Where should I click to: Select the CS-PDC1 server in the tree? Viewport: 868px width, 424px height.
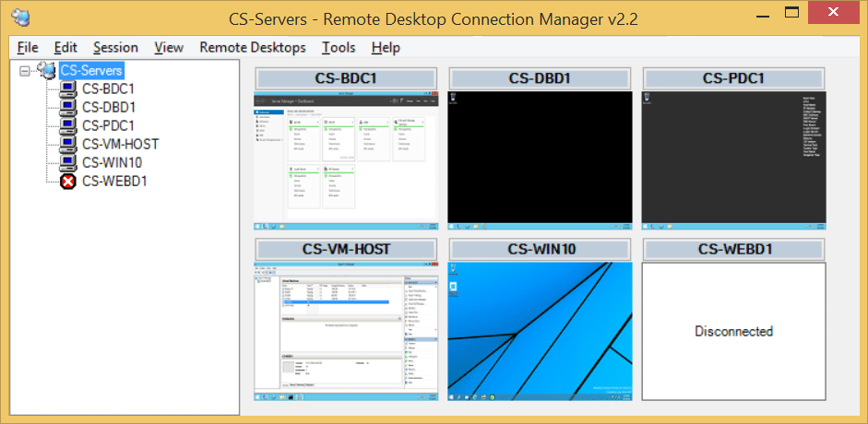109,125
